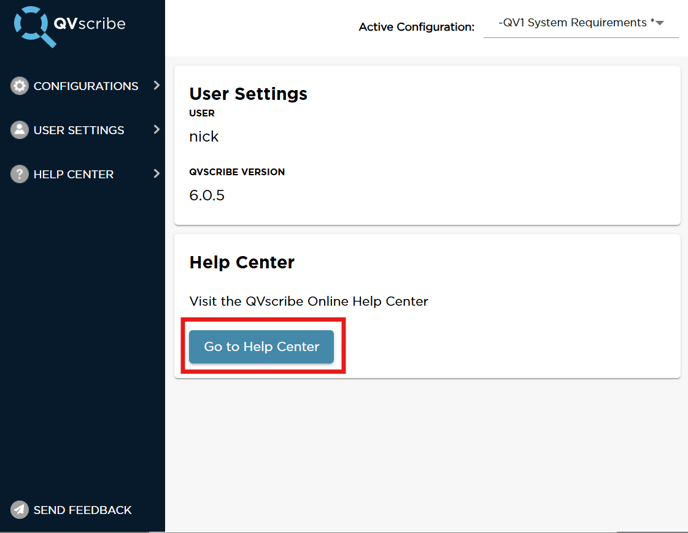Click the Send Feedback paper plane icon

20,510
